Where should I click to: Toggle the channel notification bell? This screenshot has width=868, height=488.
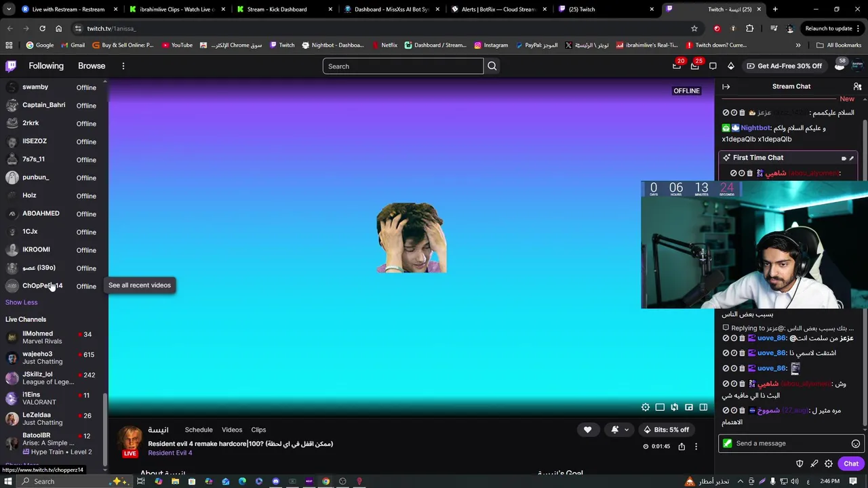[x=614, y=430]
